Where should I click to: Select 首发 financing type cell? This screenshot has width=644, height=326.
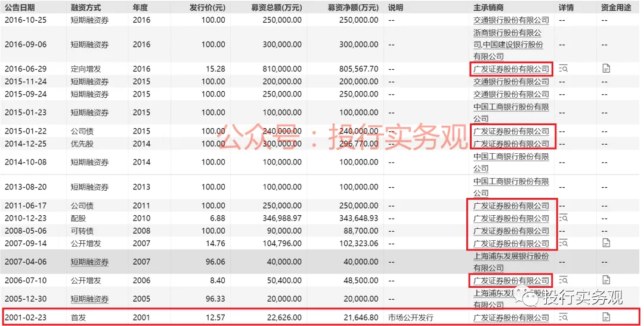pyautogui.click(x=78, y=318)
